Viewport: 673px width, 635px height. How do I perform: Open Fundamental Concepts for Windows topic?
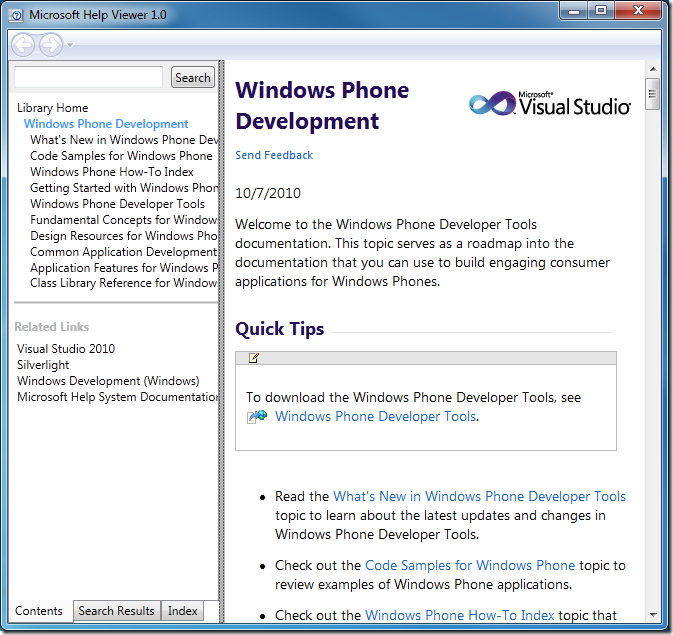(124, 220)
